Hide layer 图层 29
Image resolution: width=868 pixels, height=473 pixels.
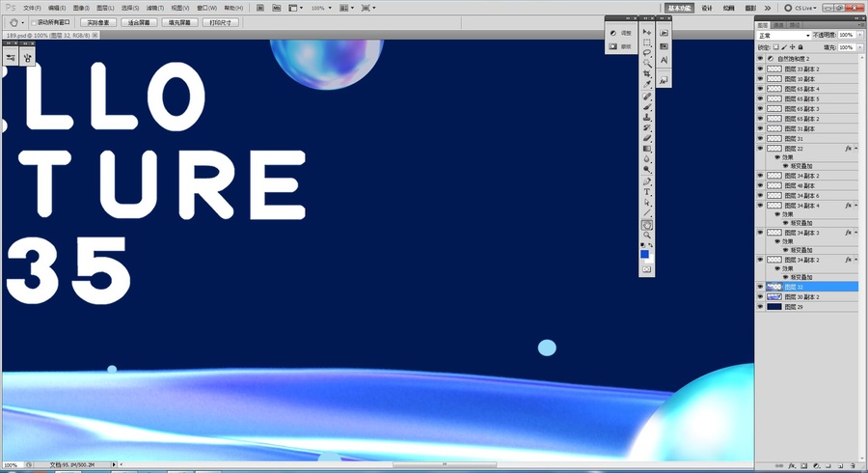coord(760,307)
